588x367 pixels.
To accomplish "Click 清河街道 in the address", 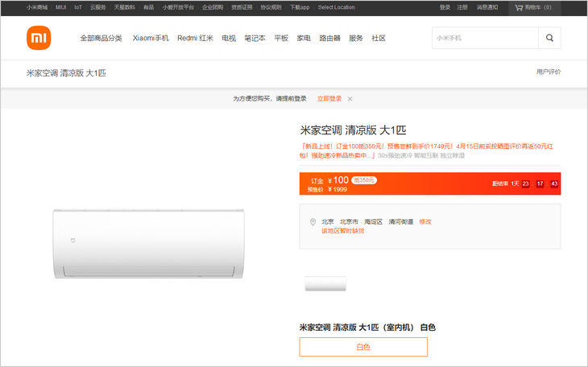I will click(401, 222).
